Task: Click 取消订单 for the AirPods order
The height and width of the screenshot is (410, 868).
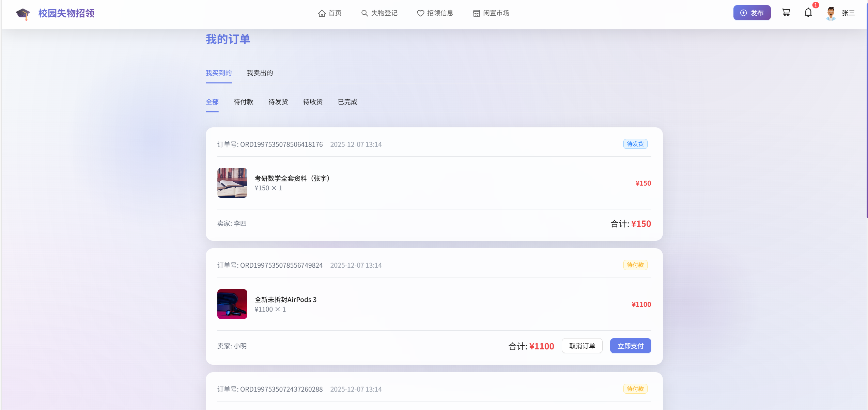Action: [x=582, y=346]
